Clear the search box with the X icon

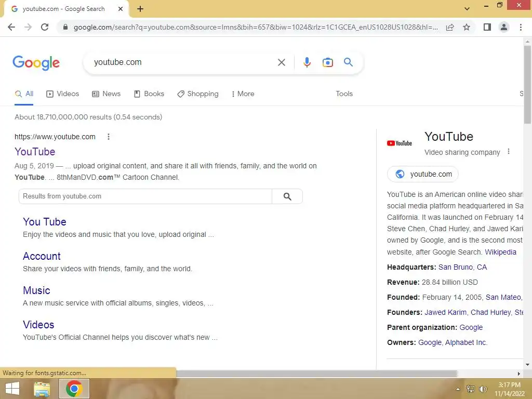coord(281,62)
